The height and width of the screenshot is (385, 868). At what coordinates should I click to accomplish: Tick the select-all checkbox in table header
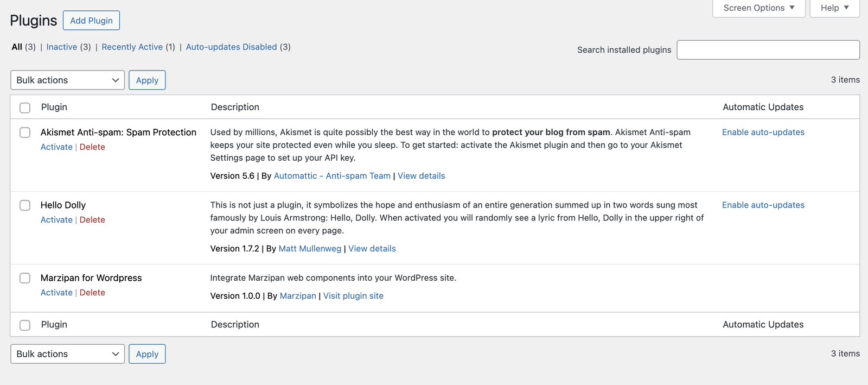[25, 108]
